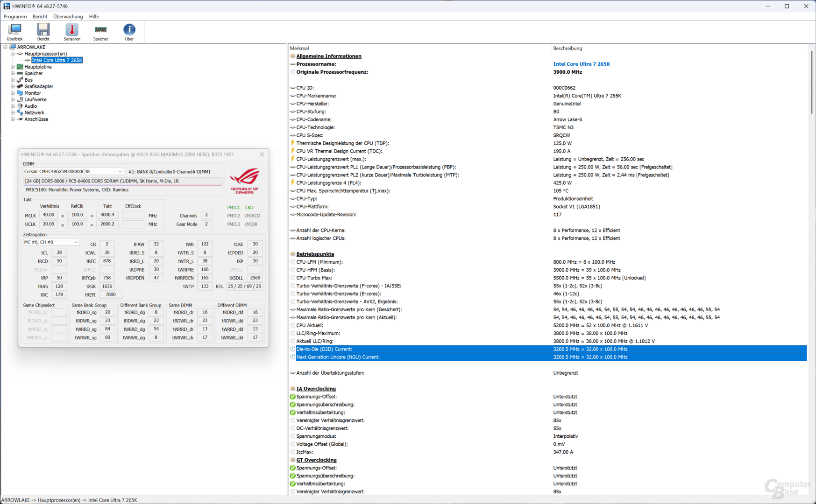Screen dimensions: 816x504
Task: Expand the Hauptplatine tree node
Action: [x=13, y=67]
